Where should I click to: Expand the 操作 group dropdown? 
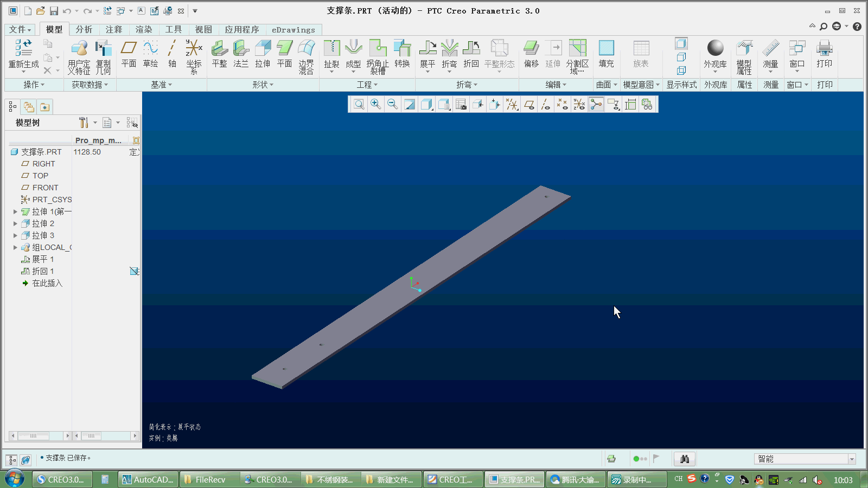pos(34,85)
